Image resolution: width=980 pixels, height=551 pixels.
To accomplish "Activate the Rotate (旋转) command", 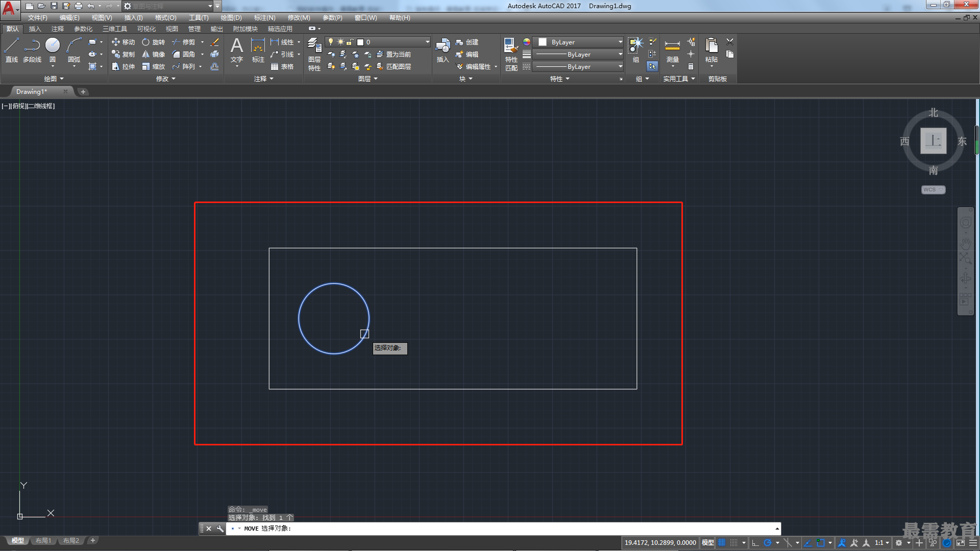I will point(153,42).
